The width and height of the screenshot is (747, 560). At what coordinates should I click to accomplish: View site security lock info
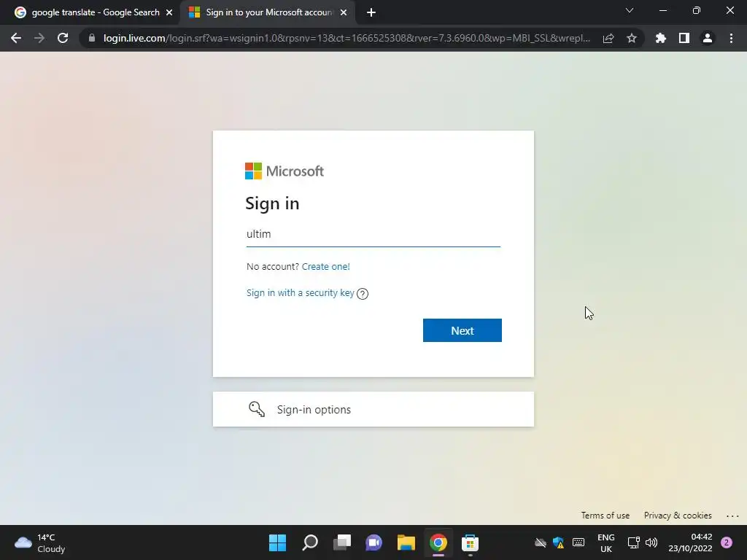pos(92,38)
